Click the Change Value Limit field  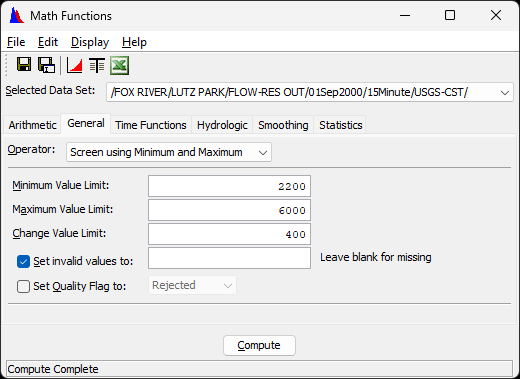[x=229, y=234]
